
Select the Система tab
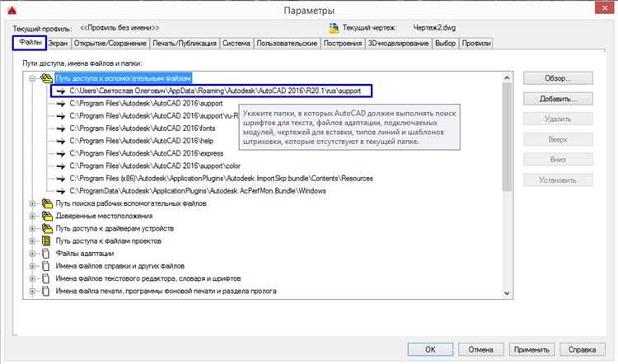(x=236, y=44)
